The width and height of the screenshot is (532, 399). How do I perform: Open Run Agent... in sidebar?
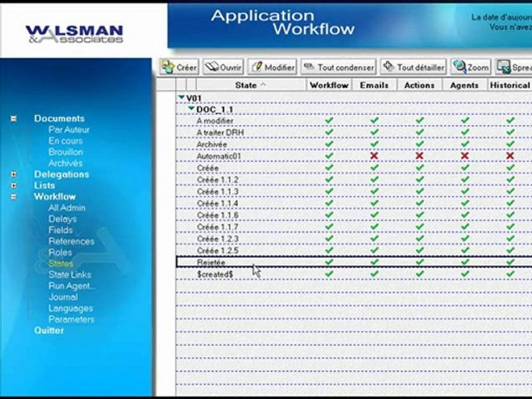point(71,286)
